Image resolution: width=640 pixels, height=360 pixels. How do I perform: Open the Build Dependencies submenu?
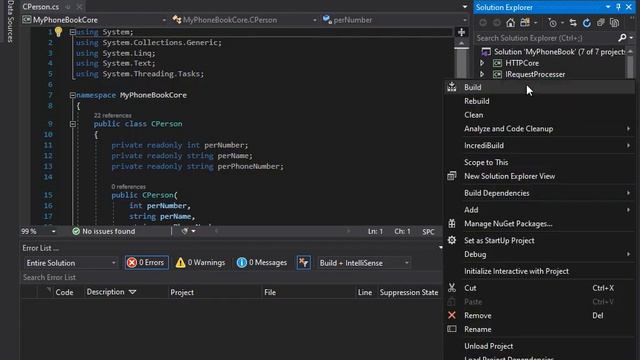[x=540, y=193]
